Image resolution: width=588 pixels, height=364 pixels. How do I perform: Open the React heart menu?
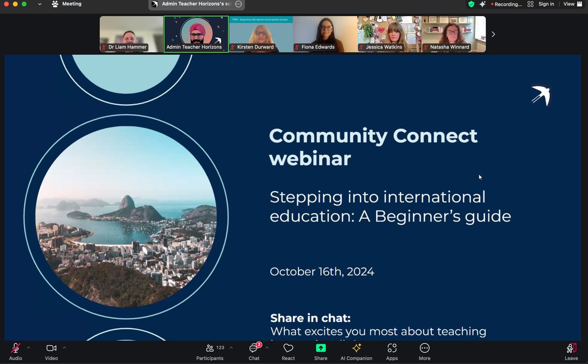tap(288, 351)
